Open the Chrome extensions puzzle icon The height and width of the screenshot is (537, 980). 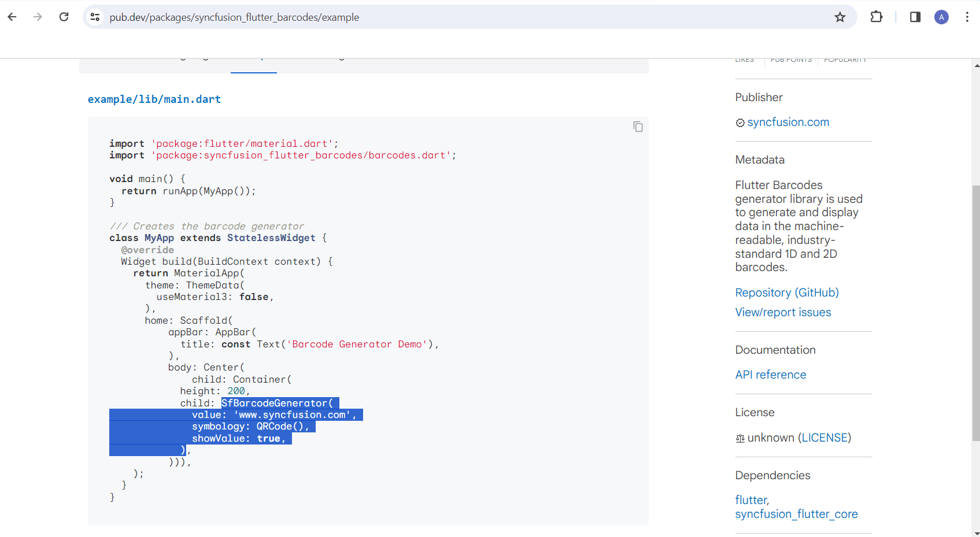(877, 17)
